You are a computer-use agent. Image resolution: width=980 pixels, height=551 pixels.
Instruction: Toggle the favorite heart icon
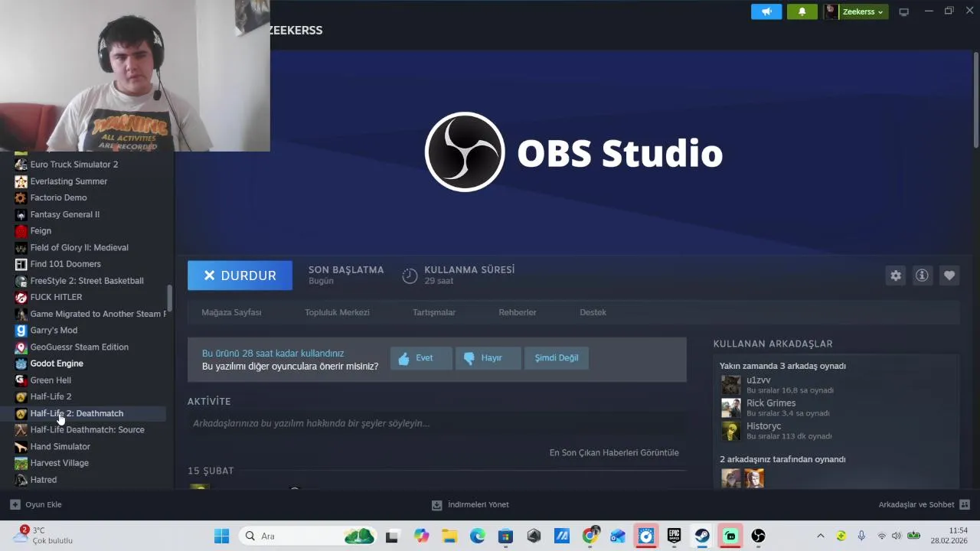tap(949, 275)
